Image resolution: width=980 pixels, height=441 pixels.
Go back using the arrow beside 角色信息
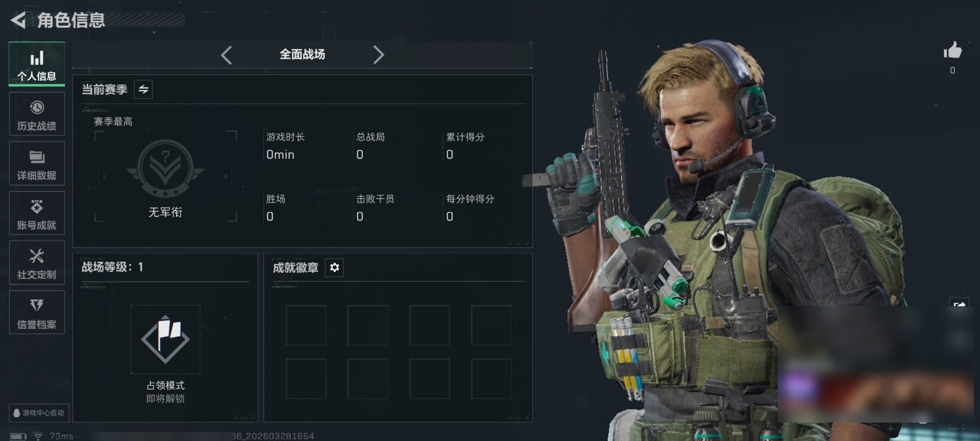(18, 20)
